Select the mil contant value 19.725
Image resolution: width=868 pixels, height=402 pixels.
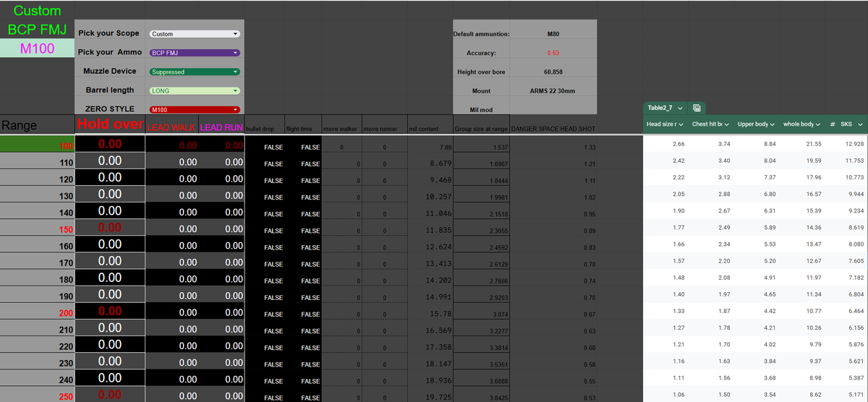pyautogui.click(x=430, y=396)
